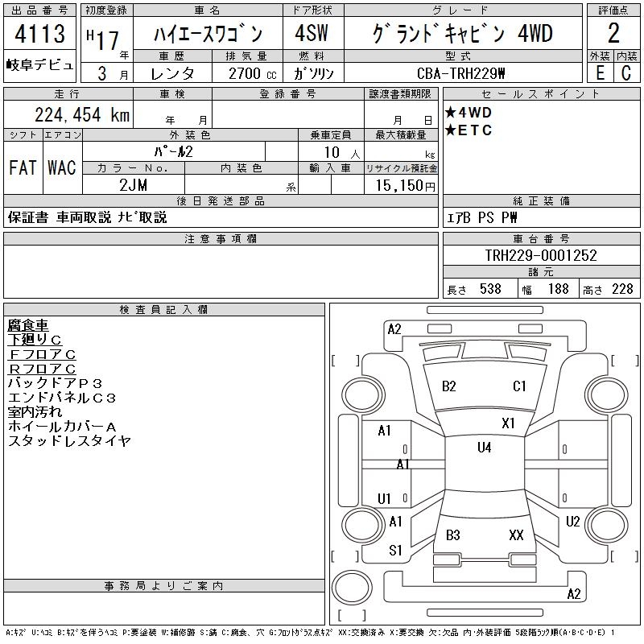Select the shift type FAT
The image size is (644, 644).
point(23,167)
